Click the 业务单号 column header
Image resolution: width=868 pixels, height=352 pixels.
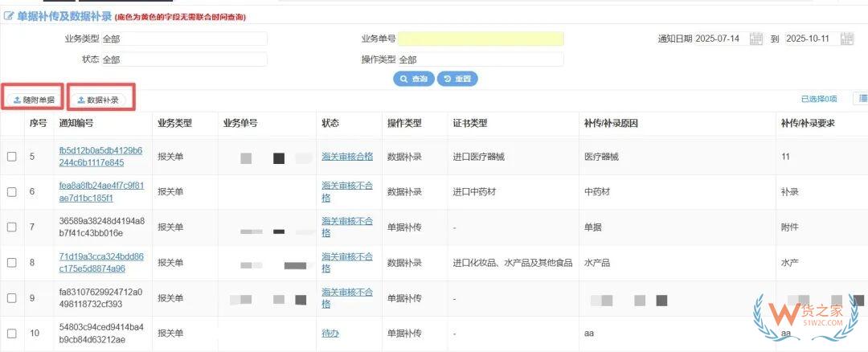point(240,124)
